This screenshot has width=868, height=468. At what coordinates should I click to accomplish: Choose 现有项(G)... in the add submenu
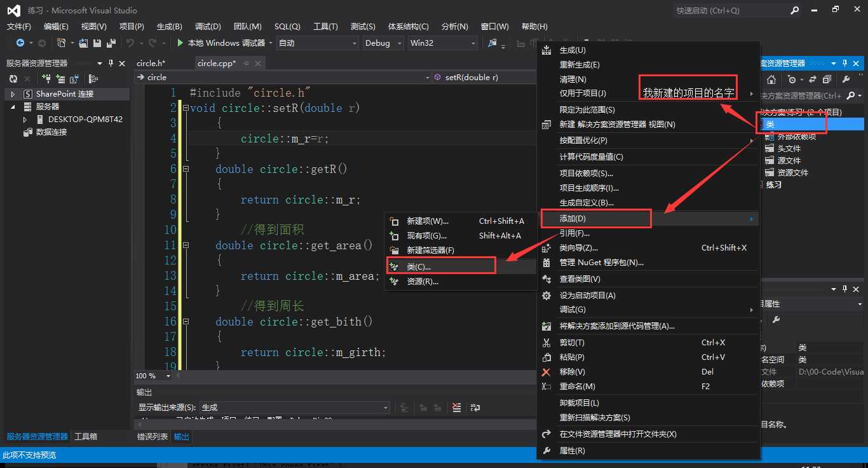461,236
